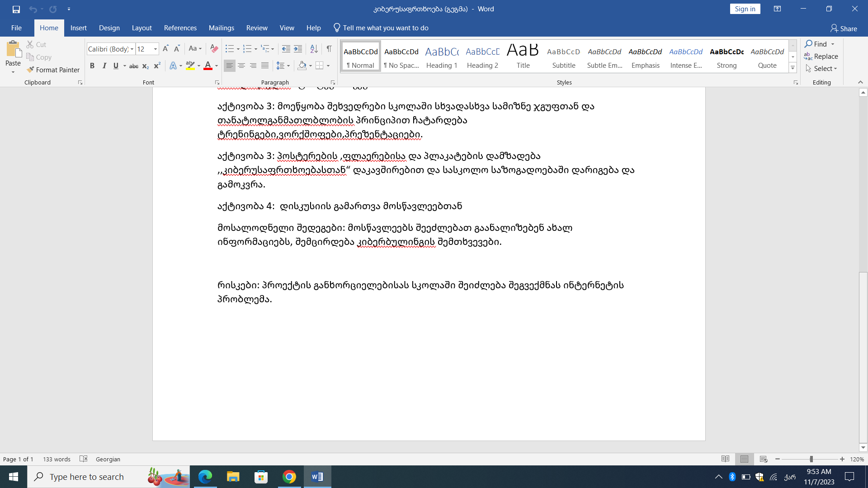Switch to the Layout tab

tap(142, 28)
